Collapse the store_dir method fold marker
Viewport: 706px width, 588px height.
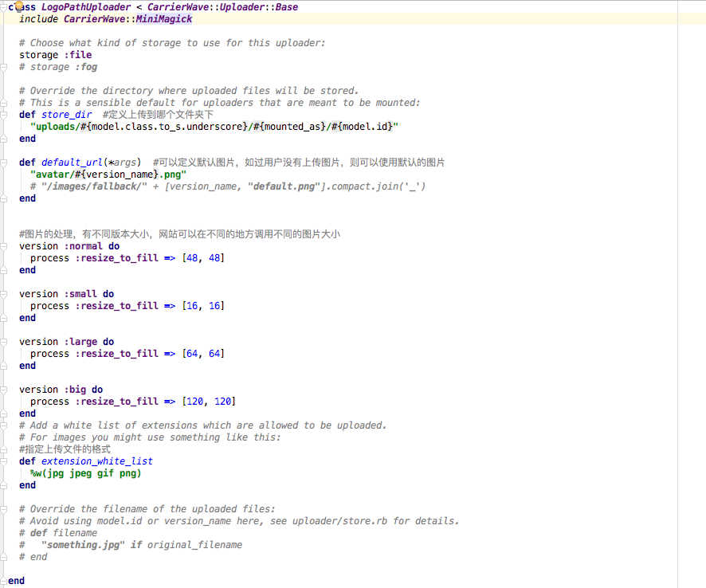(x=4, y=115)
